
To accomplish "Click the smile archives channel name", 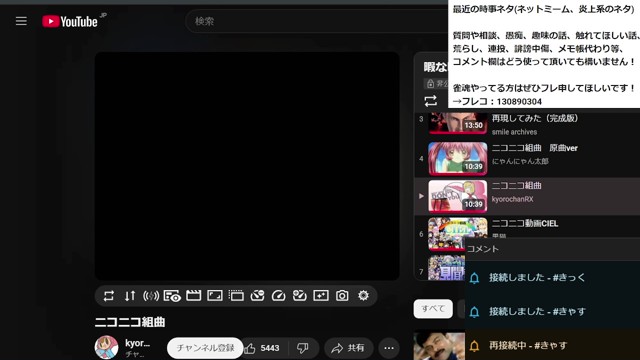I will coord(514,132).
